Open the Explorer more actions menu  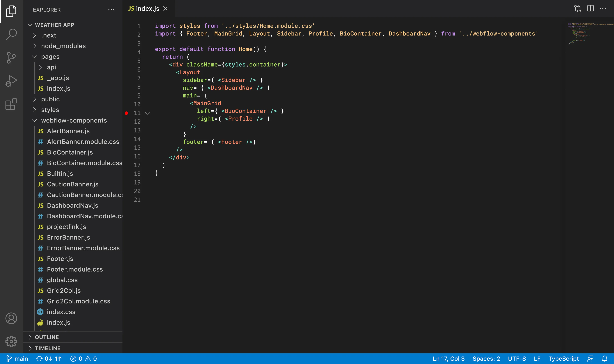point(111,10)
